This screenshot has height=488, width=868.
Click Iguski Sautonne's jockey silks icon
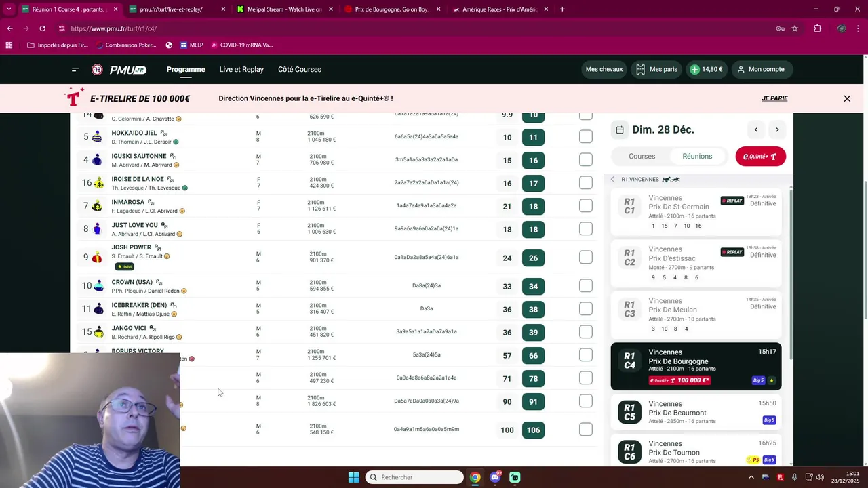tap(98, 160)
